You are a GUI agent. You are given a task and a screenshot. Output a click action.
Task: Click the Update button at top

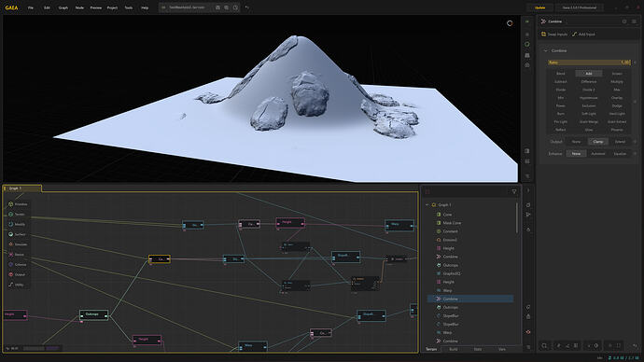pyautogui.click(x=540, y=7)
